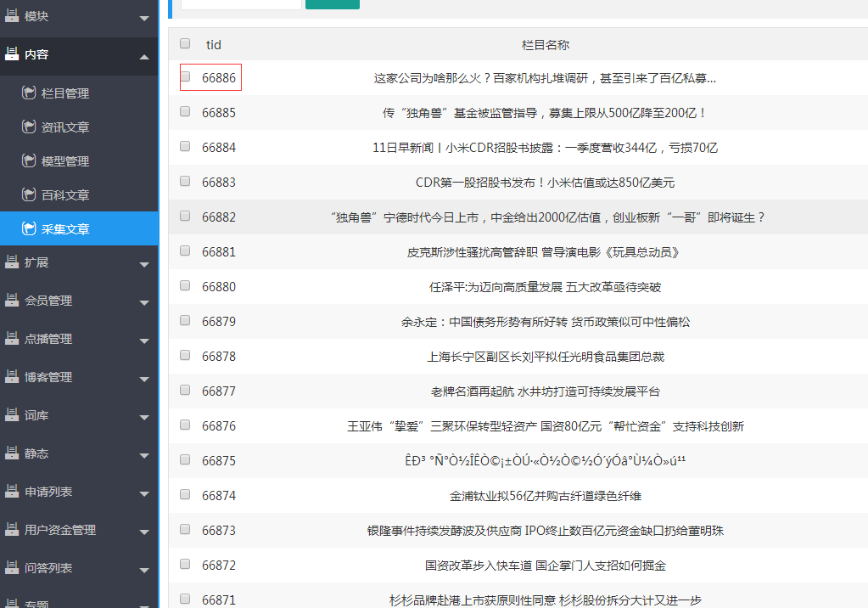Click the green button above the table
Image resolution: width=868 pixels, height=608 pixels.
[332, 3]
